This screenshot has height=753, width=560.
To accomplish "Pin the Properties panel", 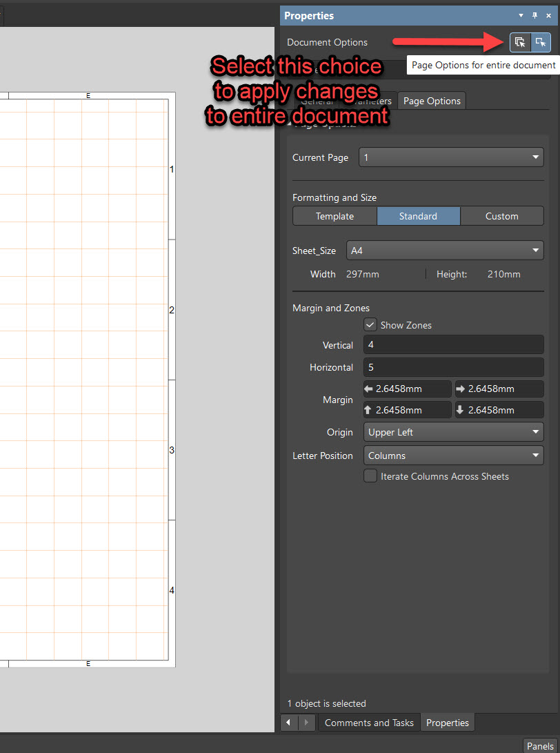I will click(535, 15).
